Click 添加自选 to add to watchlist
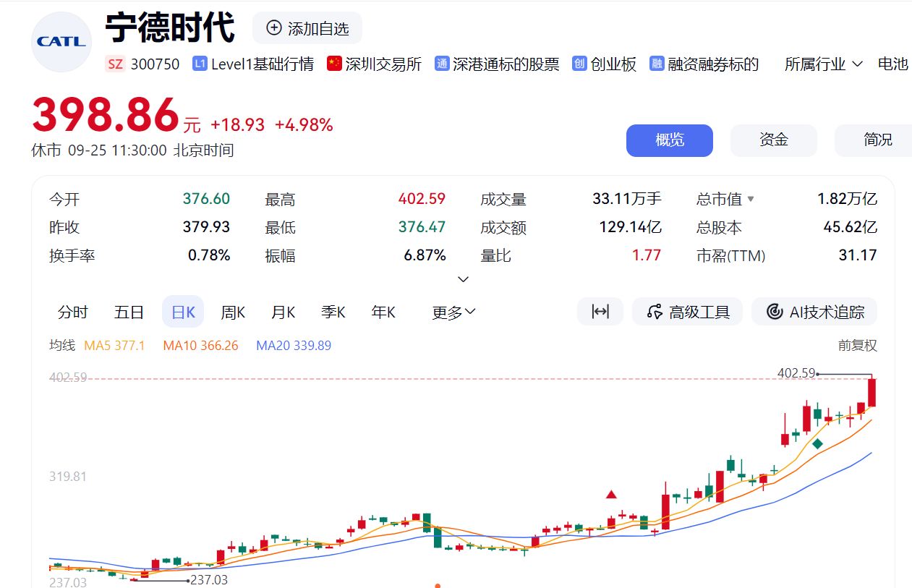912x588 pixels. point(307,27)
